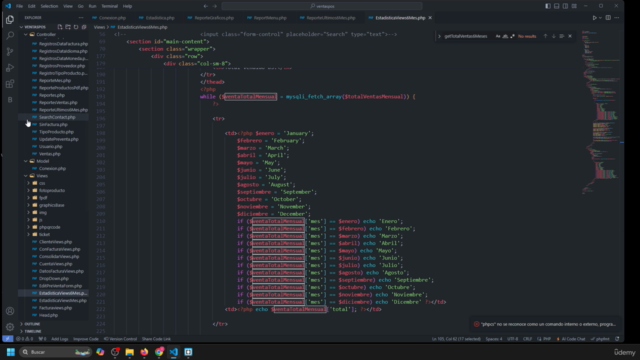Image resolution: width=640 pixels, height=360 pixels.
Task: Collapse the Model folder
Action: (x=41, y=161)
